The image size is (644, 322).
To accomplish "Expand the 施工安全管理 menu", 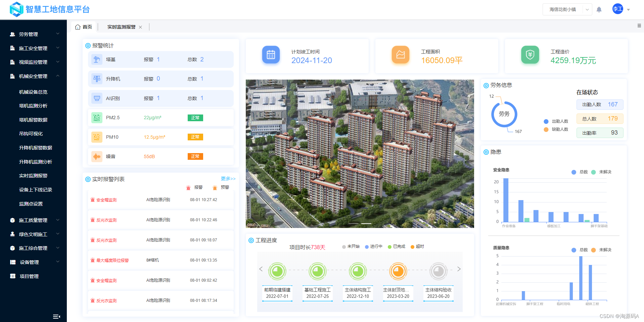I will (x=34, y=48).
